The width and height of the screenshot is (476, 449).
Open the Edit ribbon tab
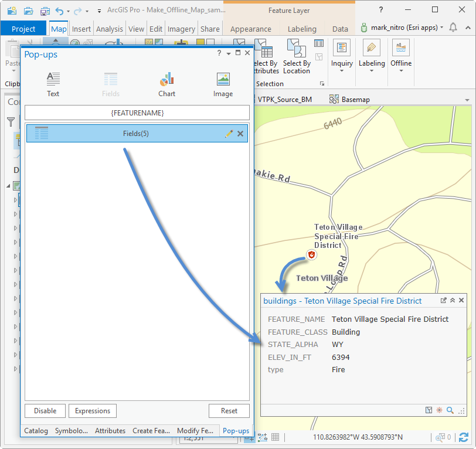tap(156, 29)
